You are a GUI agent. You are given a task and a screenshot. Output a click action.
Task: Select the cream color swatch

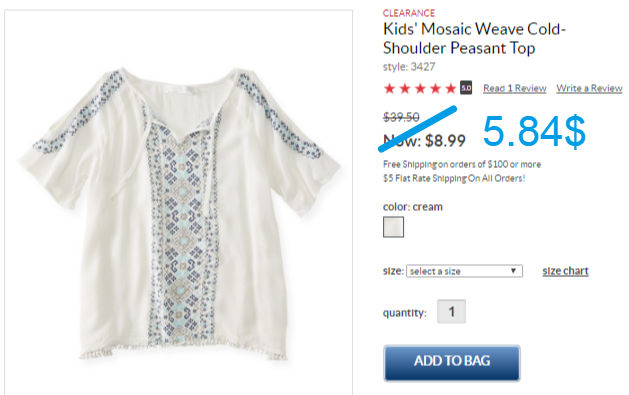(393, 227)
